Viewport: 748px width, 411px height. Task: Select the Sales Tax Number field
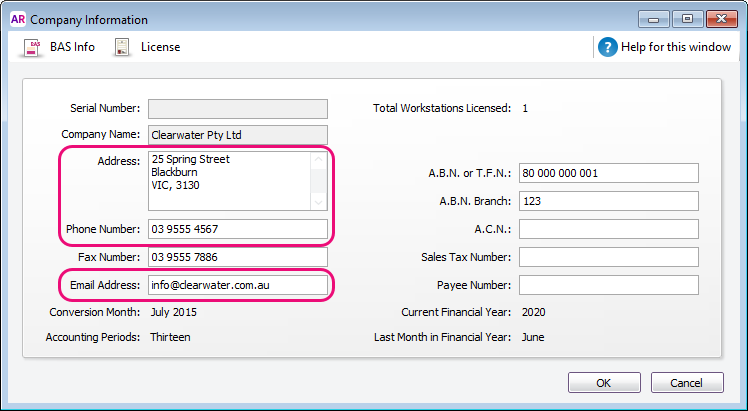[x=609, y=257]
